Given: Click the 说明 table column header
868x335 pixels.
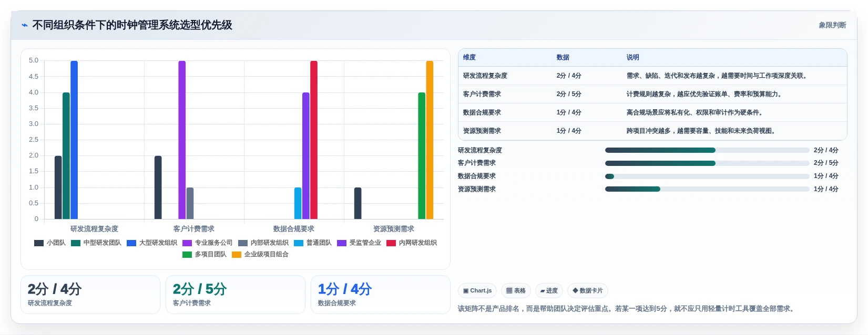Looking at the screenshot, I should [x=633, y=57].
